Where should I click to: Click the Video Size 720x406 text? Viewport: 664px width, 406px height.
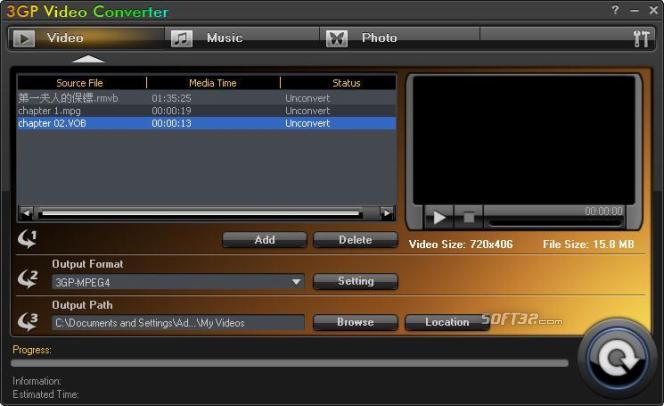[x=461, y=244]
